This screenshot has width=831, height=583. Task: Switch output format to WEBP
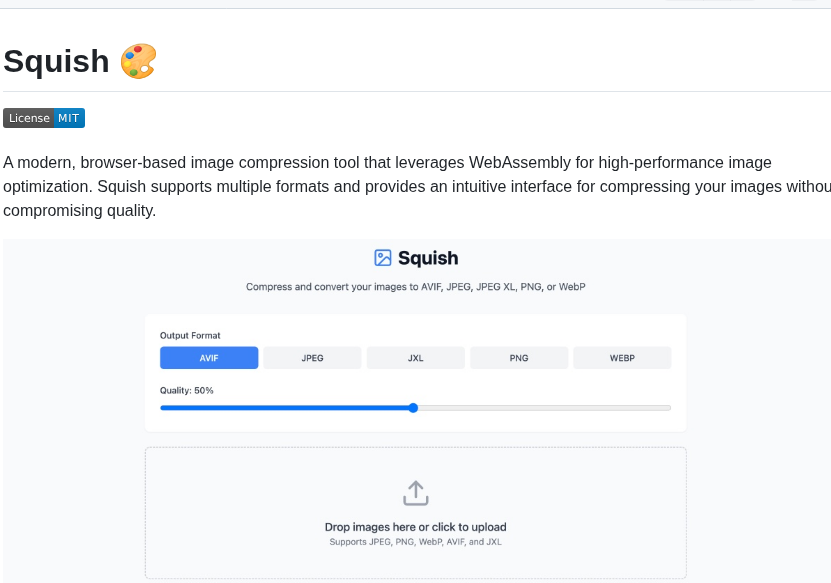622,358
